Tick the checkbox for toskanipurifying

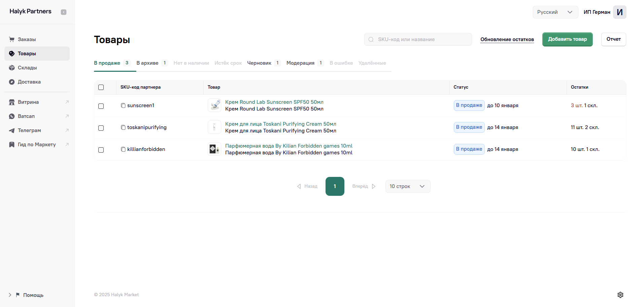click(x=101, y=128)
